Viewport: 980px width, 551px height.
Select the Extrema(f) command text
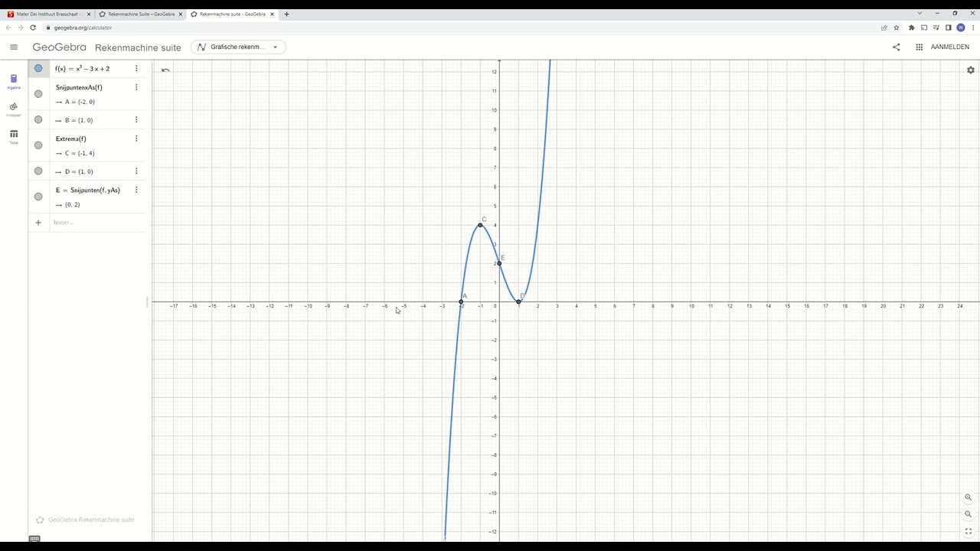71,139
